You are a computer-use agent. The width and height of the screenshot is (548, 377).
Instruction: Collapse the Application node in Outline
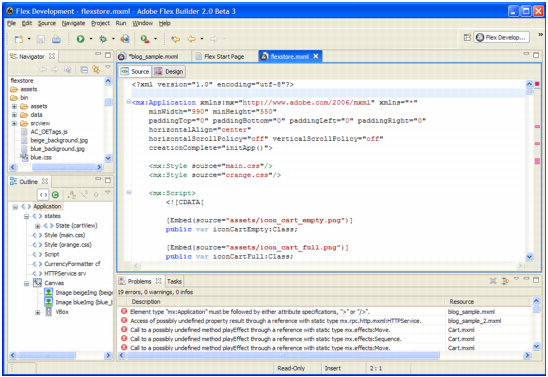point(15,207)
